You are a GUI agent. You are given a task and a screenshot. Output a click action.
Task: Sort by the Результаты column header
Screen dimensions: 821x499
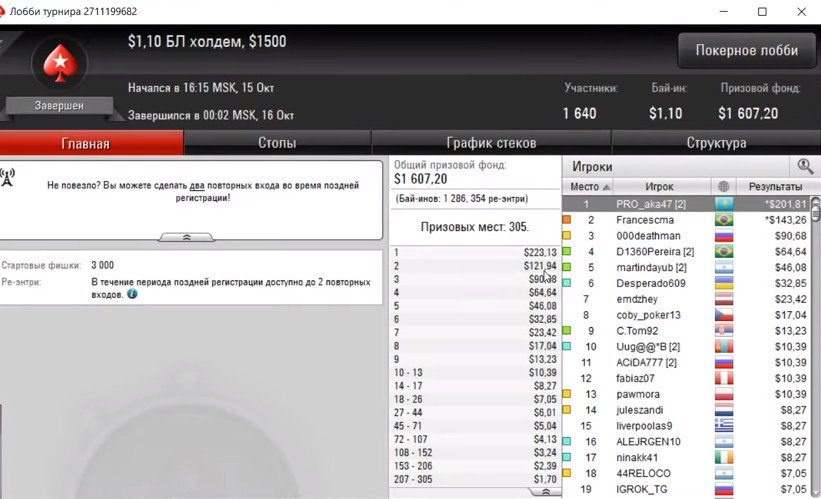[x=775, y=186]
